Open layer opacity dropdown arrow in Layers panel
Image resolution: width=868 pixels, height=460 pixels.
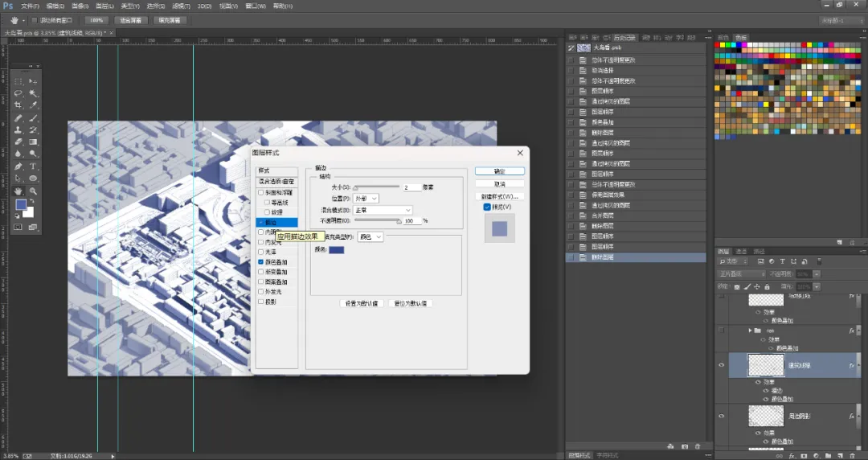click(817, 273)
